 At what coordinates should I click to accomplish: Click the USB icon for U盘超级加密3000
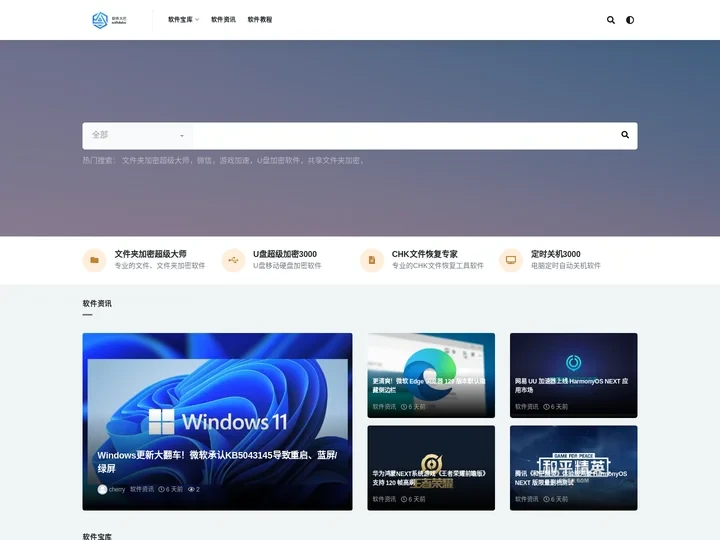(x=233, y=260)
